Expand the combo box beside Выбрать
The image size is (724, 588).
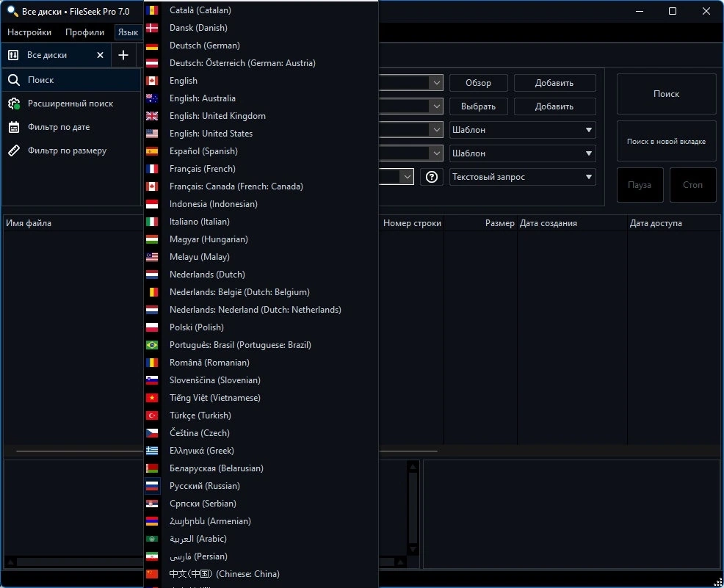pos(436,106)
